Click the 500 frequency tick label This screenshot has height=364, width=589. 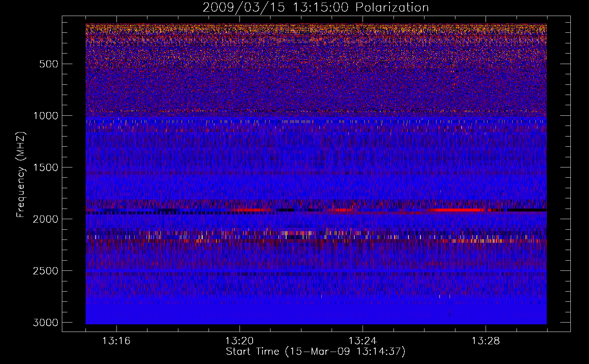point(49,64)
